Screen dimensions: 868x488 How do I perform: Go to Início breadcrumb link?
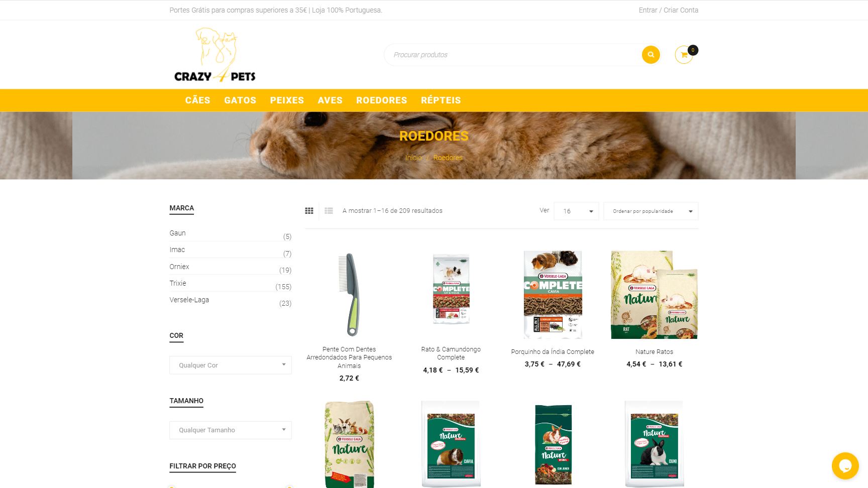pos(413,158)
